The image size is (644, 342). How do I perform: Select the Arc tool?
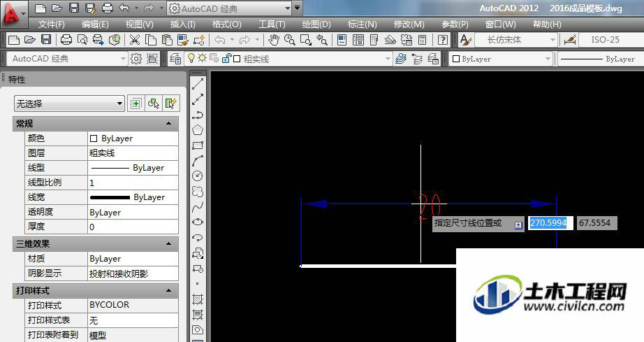click(198, 161)
